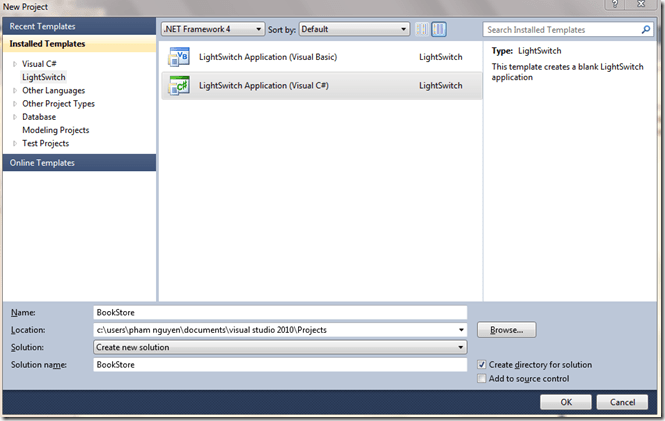The image size is (665, 421).
Task: Open the Recent Templates section
Action: 78,27
